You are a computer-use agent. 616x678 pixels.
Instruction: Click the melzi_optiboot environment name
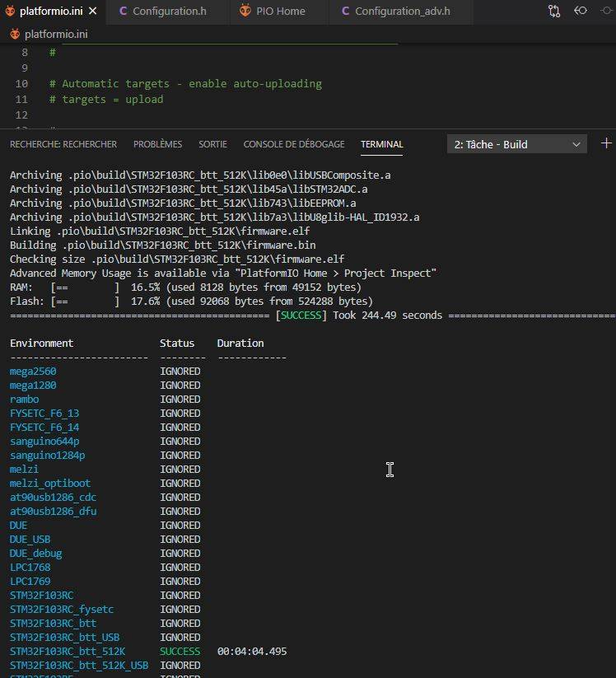[50, 484]
